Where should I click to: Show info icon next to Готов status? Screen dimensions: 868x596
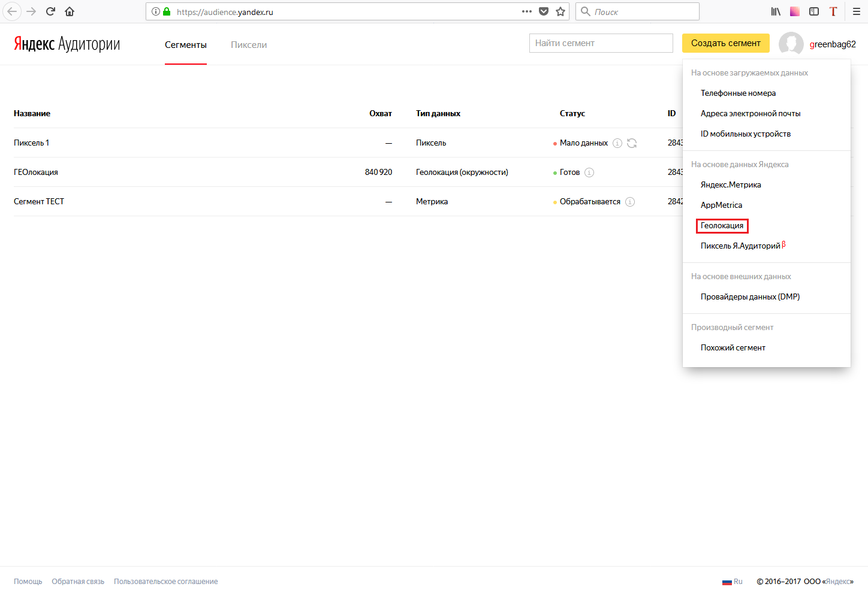click(589, 173)
